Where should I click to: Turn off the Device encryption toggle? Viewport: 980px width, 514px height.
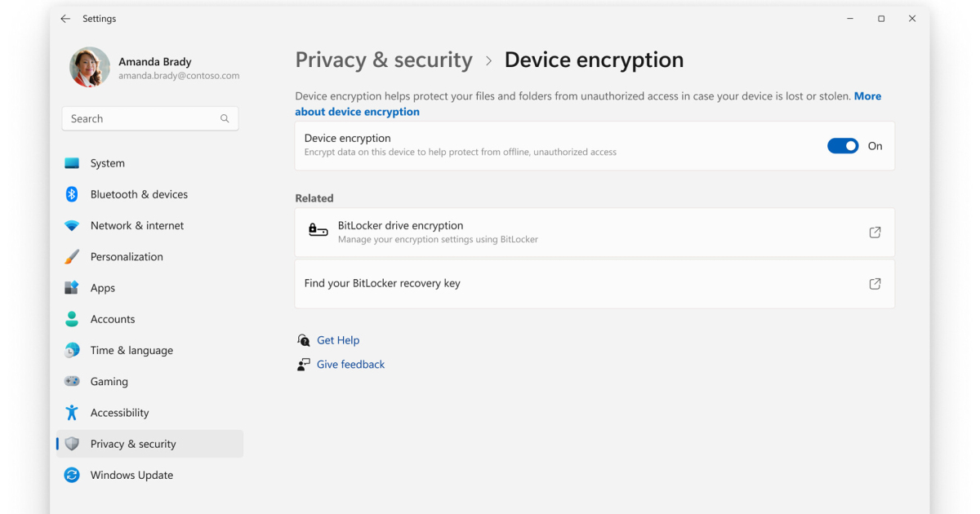click(x=843, y=146)
